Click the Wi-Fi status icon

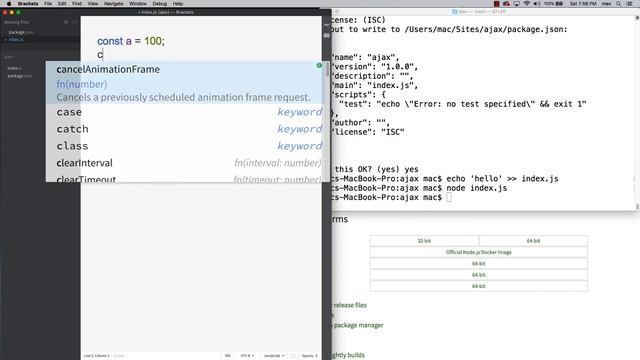tap(527, 4)
